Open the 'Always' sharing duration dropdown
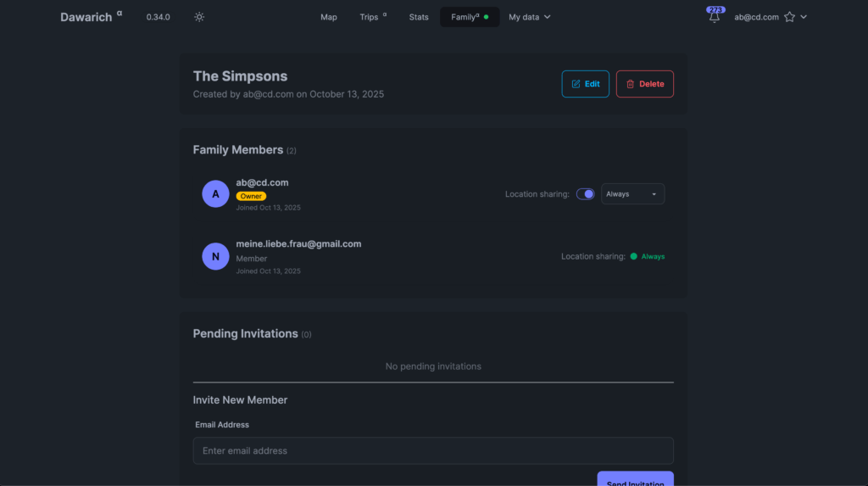The image size is (868, 486). [x=632, y=194]
